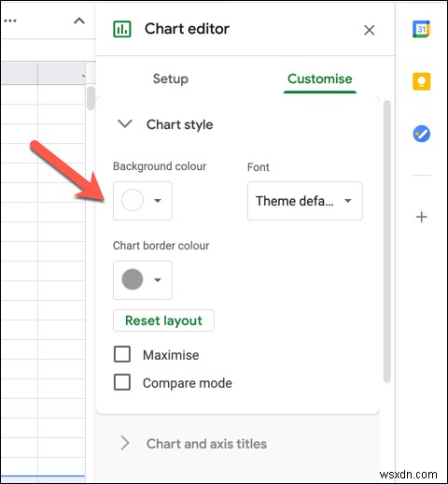Click the Chart editor bar-chart icon
The width and height of the screenshot is (448, 484).
point(122,29)
